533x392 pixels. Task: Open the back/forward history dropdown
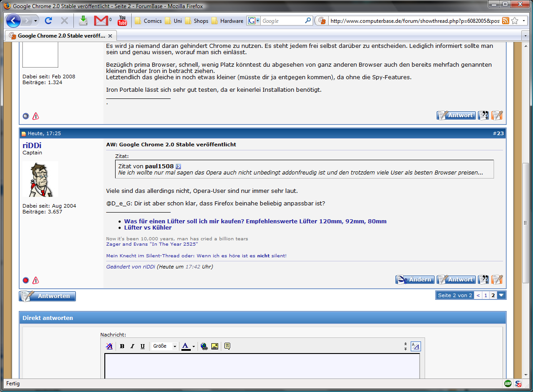click(x=35, y=21)
